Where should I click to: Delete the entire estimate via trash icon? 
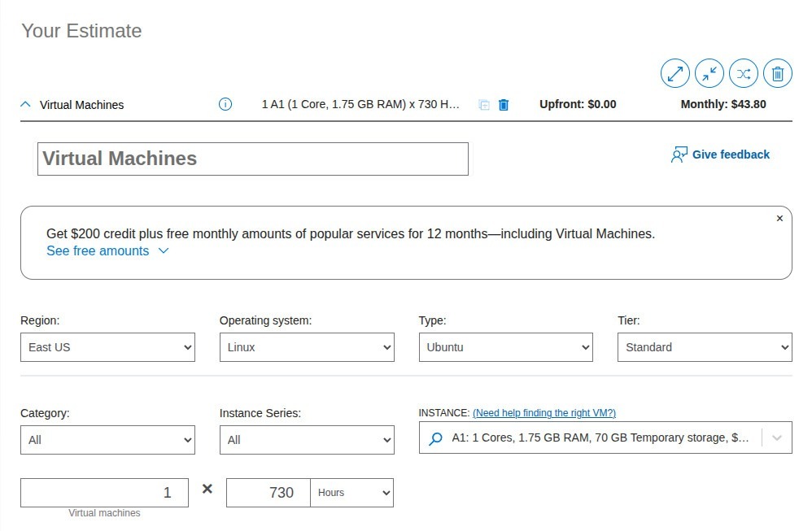[777, 73]
